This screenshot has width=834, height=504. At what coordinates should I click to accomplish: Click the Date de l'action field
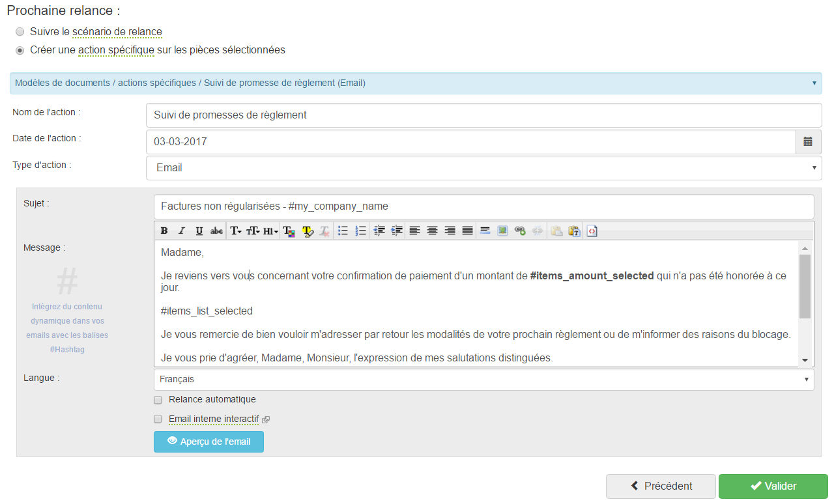470,141
